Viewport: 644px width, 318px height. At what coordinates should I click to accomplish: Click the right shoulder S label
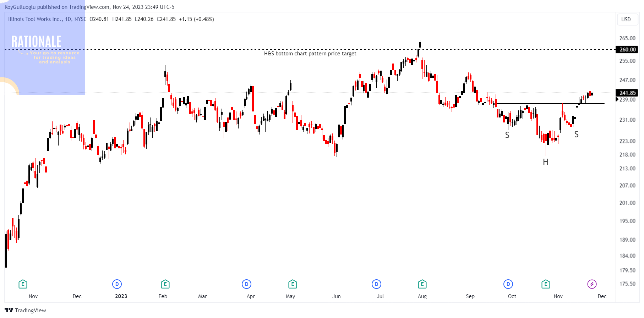tap(577, 135)
